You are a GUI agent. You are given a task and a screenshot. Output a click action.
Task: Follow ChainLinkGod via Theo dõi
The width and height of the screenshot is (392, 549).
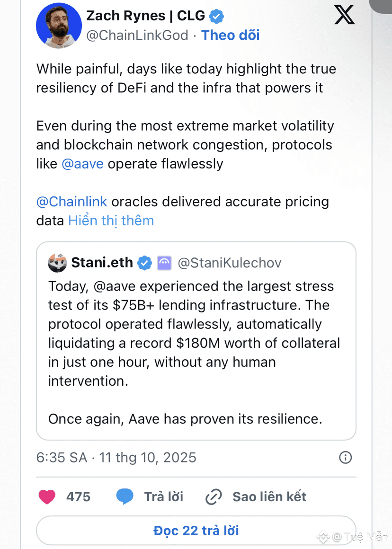pos(230,35)
